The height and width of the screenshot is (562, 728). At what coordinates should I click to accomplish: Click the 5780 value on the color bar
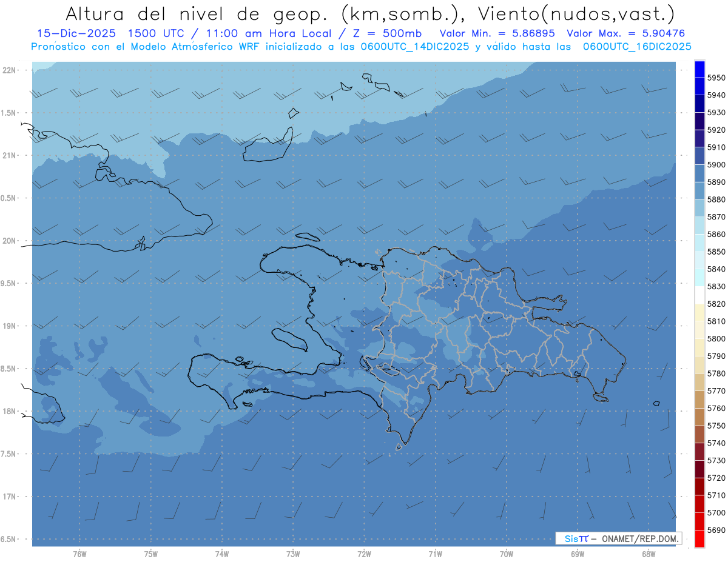[x=716, y=373]
